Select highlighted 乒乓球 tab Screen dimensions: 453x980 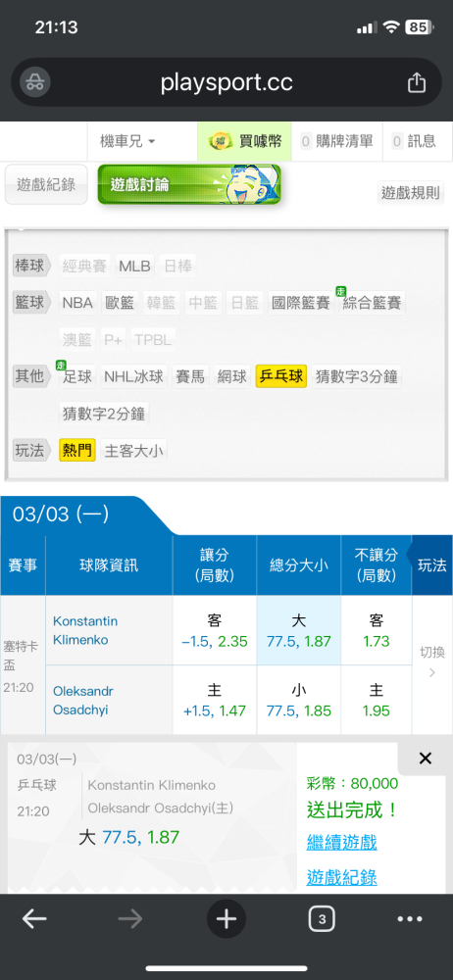click(x=281, y=377)
